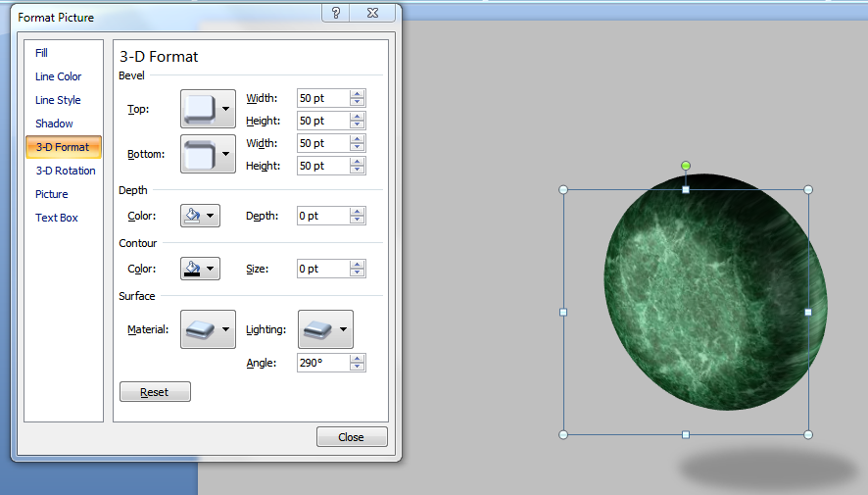This screenshot has height=495, width=868.
Task: Click the green rotation handle above the picture
Action: (x=686, y=166)
